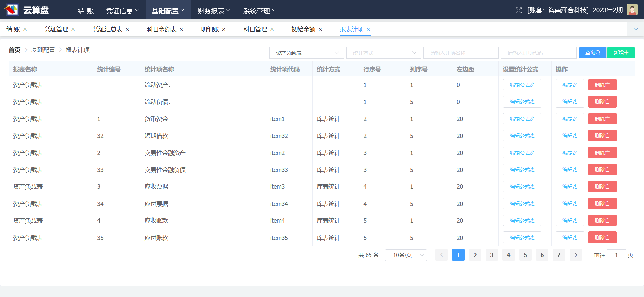Viewport: 644px width, 297px height.
Task: Expand the tabs overflow chevron
Action: tap(635, 29)
